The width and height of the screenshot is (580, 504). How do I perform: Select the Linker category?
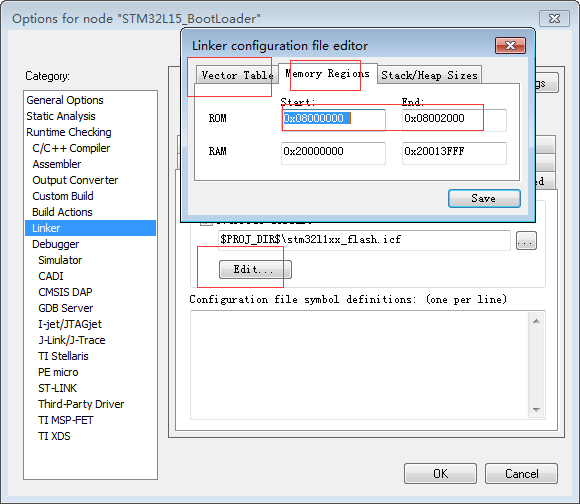[x=91, y=228]
